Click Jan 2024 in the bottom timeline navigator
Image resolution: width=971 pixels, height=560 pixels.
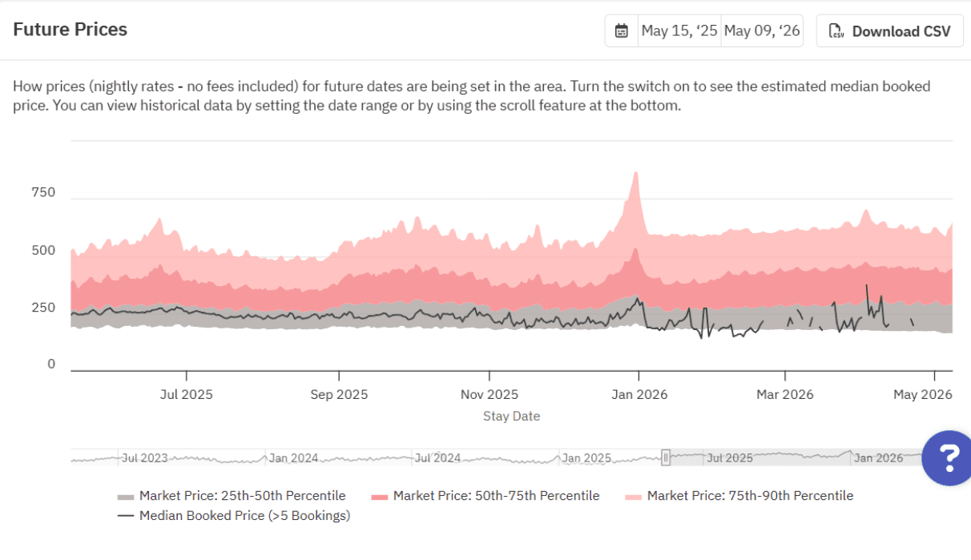pyautogui.click(x=293, y=458)
